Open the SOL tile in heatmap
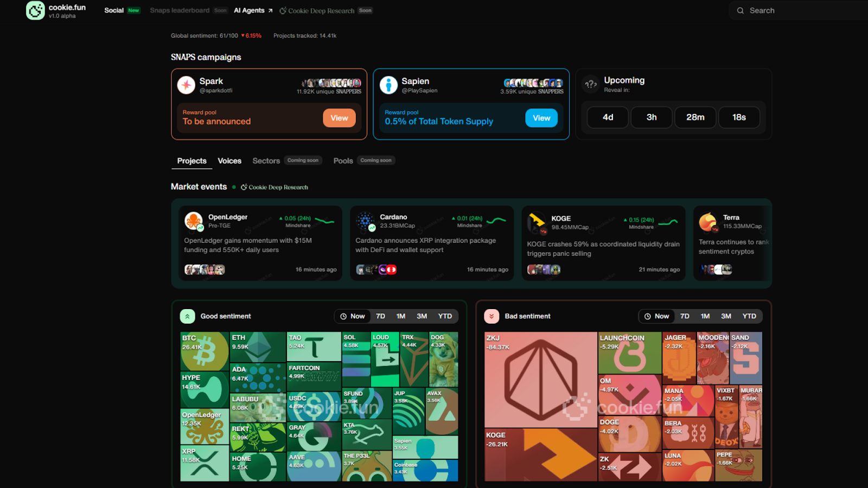Image resolution: width=868 pixels, height=488 pixels. coord(356,359)
